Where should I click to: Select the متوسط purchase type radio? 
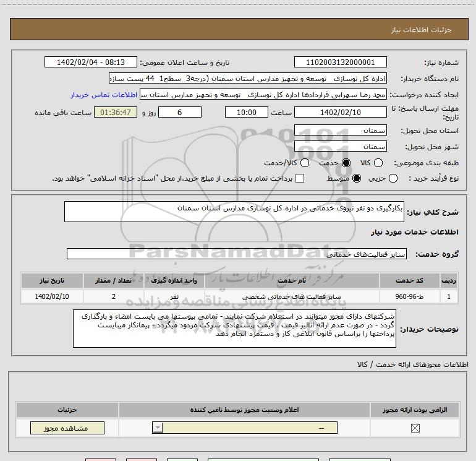tap(357, 178)
